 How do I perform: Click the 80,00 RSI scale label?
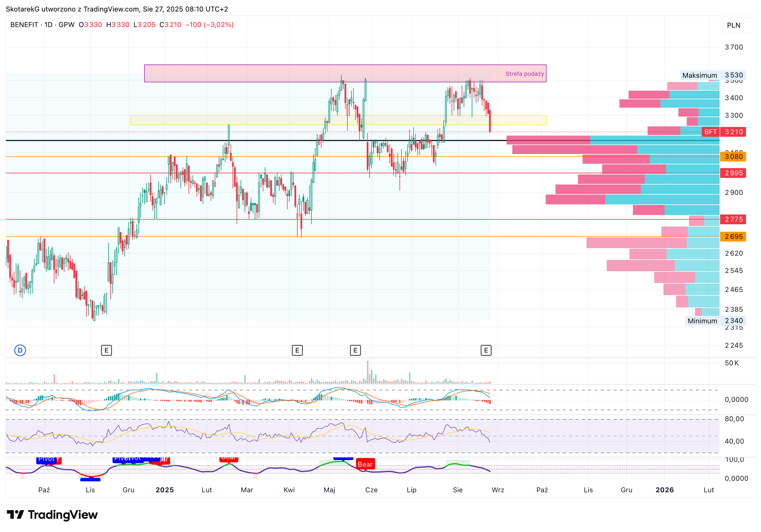(x=734, y=419)
